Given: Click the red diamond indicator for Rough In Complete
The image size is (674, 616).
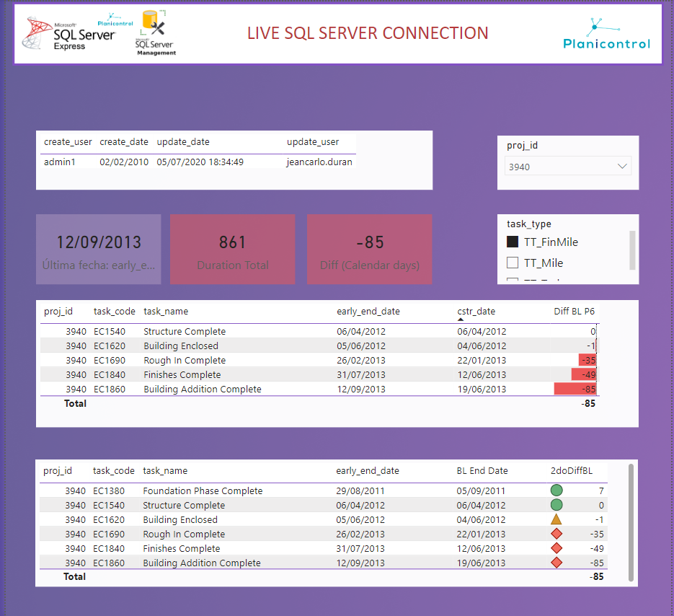Looking at the screenshot, I should pos(557,534).
